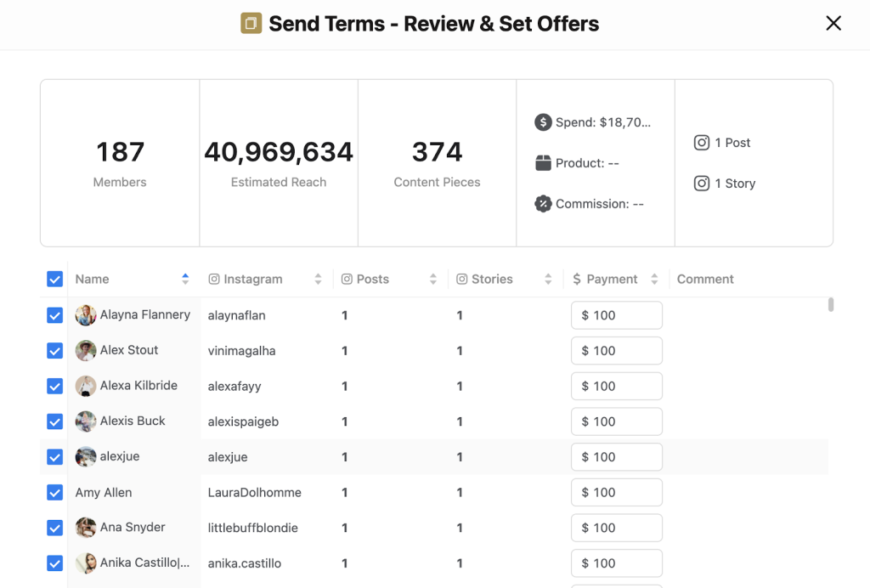Click the payment field for Ana Snyder

(617, 528)
